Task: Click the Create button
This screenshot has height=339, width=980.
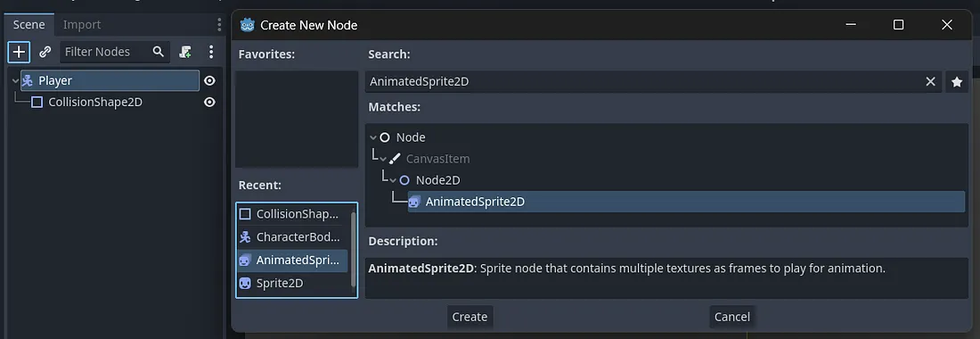Action: click(470, 317)
